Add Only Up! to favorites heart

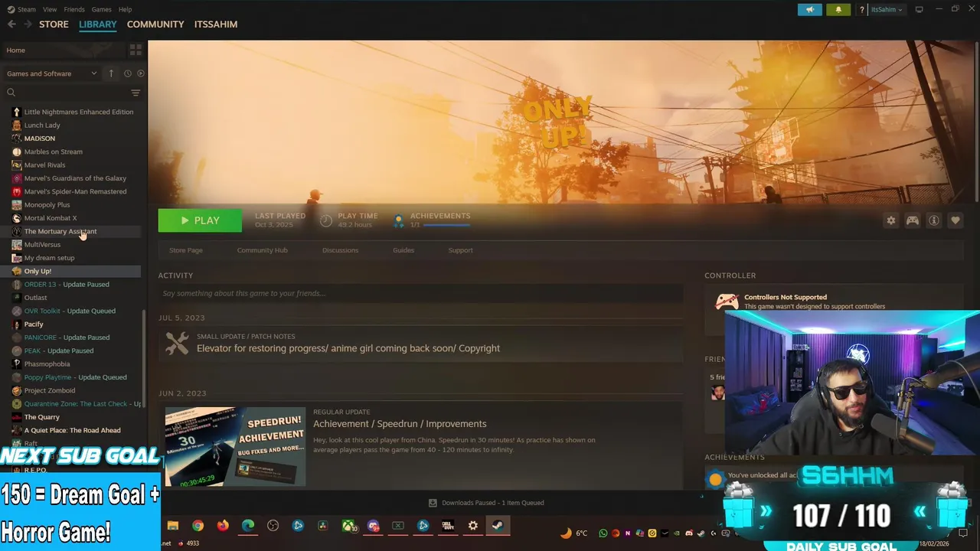click(955, 220)
